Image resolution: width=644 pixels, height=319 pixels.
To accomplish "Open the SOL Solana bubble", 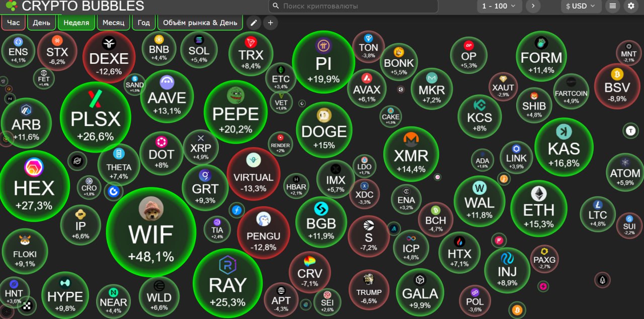I will tap(199, 49).
